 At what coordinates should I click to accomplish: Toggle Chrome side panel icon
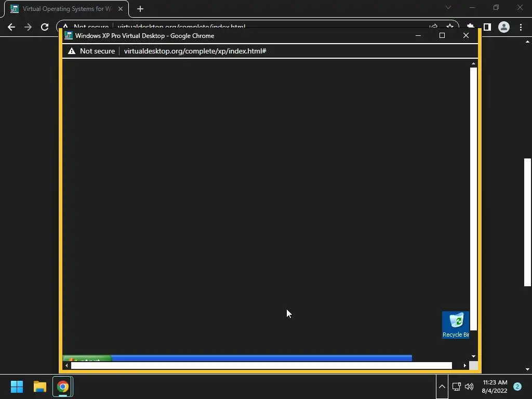[x=487, y=27]
